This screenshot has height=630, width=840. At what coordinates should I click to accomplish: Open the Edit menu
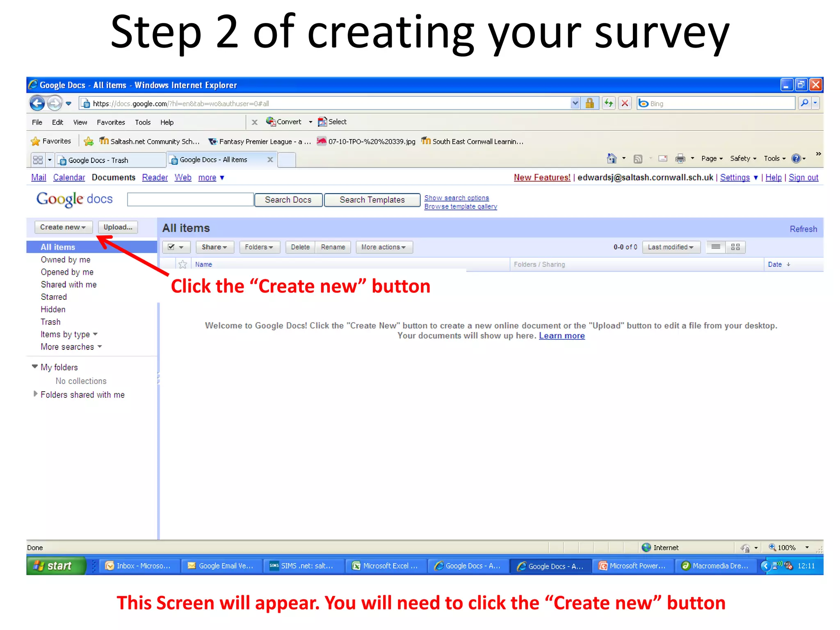coord(57,122)
